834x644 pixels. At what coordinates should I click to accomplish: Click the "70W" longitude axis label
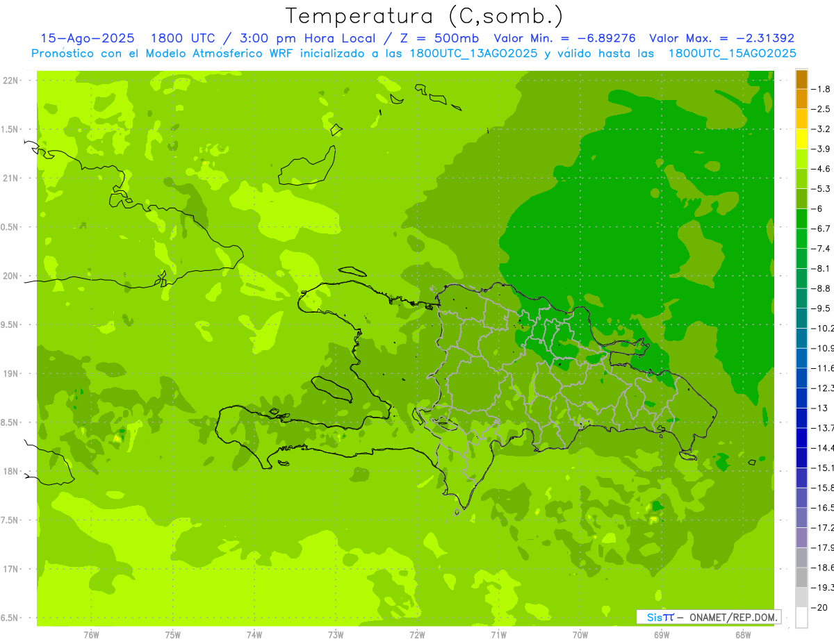(x=580, y=634)
